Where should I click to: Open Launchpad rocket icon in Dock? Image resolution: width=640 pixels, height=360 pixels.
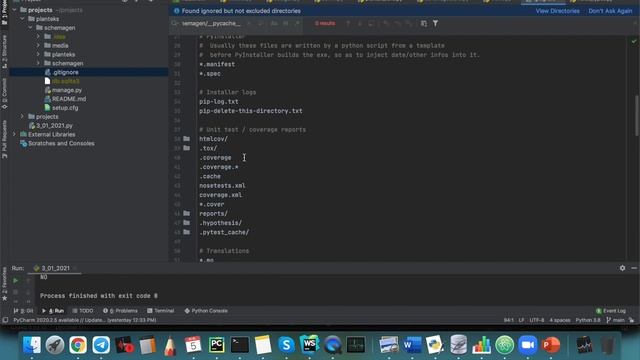point(55,345)
